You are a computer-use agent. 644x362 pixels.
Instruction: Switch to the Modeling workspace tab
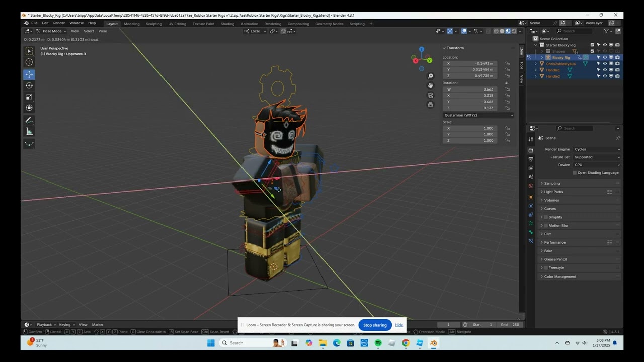point(132,24)
